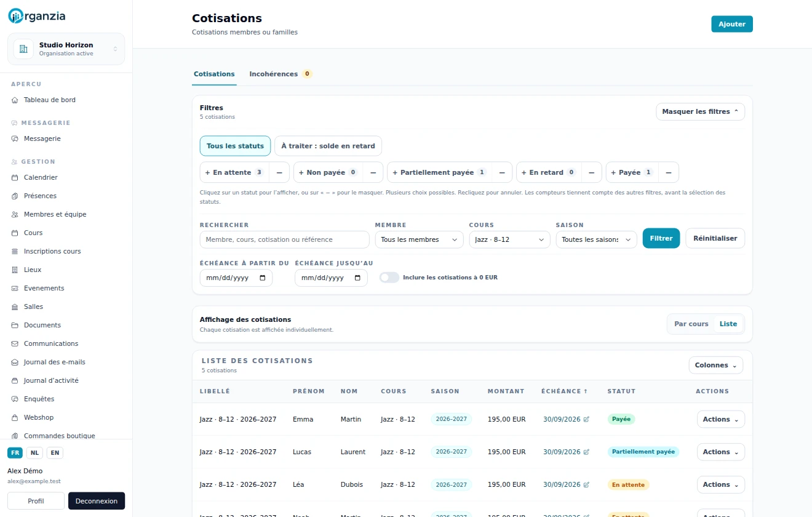Screen dimensions: 812x517
Task: Click the Communications envelope icon
Action: 15,343
